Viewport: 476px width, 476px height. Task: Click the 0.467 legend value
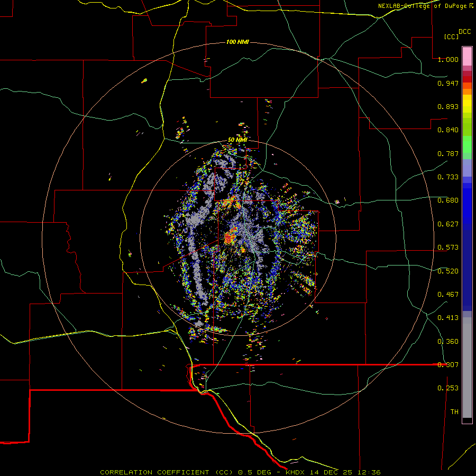coord(448,295)
